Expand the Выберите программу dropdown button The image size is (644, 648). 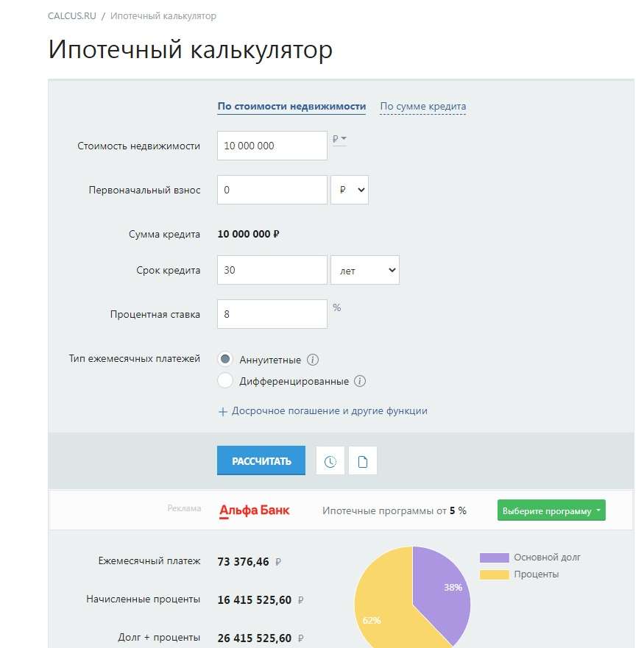[x=551, y=510]
